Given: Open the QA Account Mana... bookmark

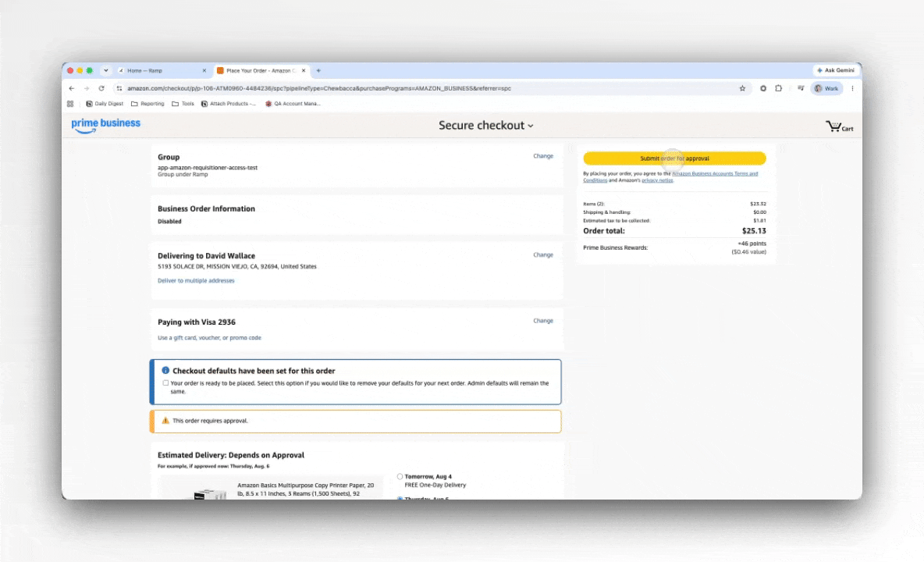Looking at the screenshot, I should coord(293,104).
